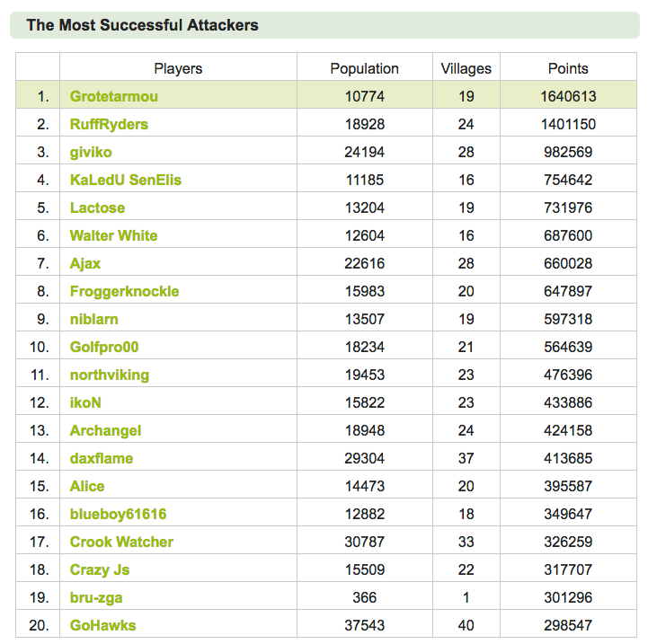Open Grotetarmou player profile
The image size is (648, 644).
[x=114, y=96]
